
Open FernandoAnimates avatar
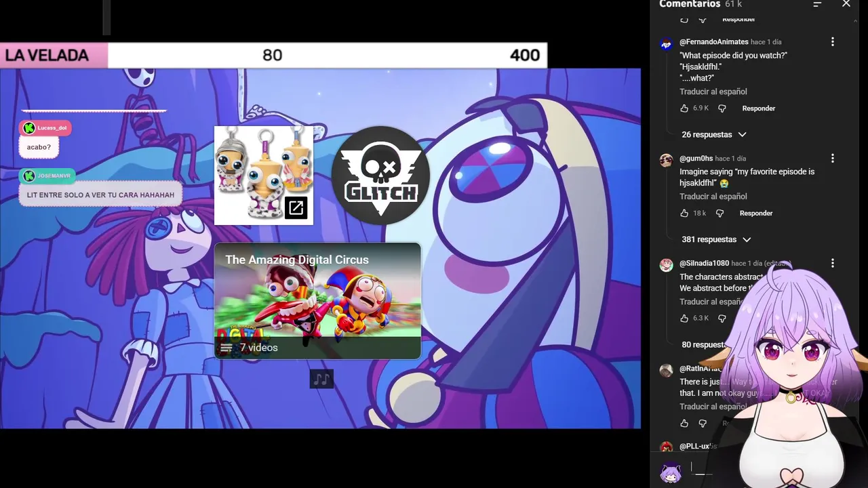pyautogui.click(x=667, y=45)
